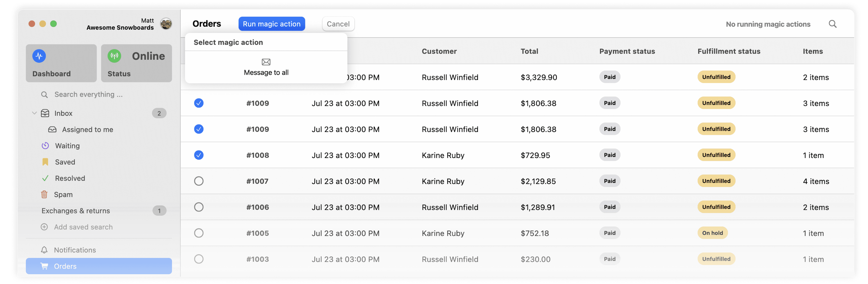Click the Resolved icon in sidebar
868x284 pixels.
(x=45, y=178)
